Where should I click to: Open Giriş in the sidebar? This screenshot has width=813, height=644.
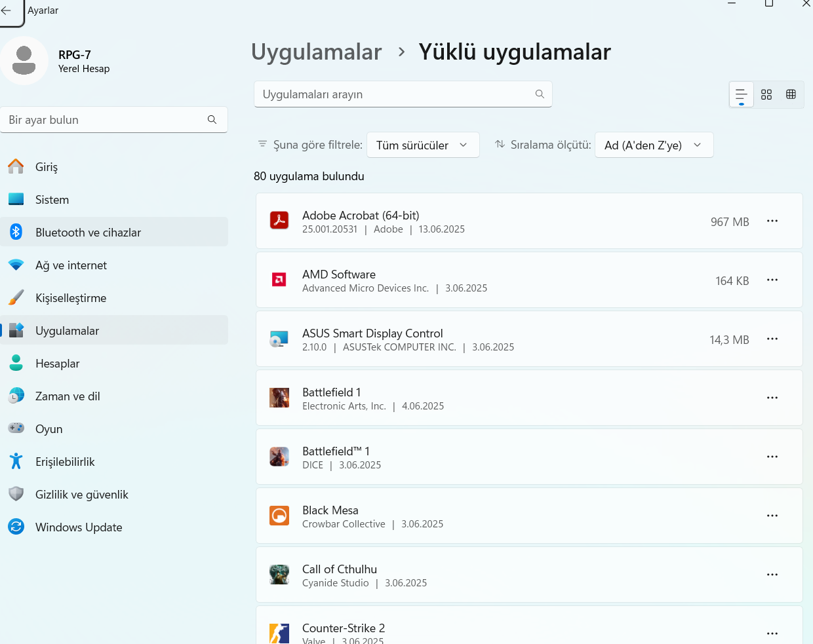[x=114, y=166]
